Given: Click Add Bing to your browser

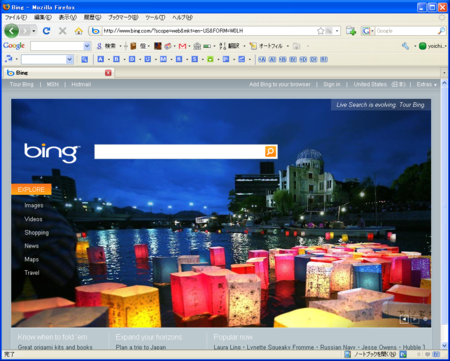Looking at the screenshot, I should tap(280, 84).
